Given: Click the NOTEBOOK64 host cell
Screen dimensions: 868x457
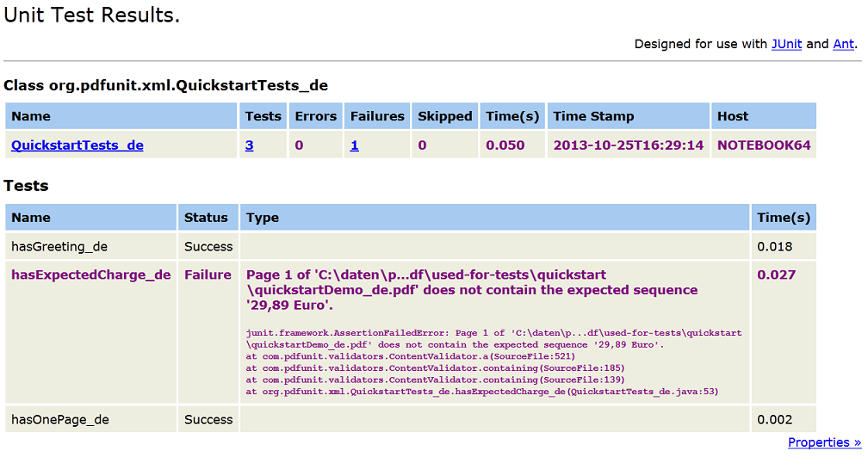Looking at the screenshot, I should pyautogui.click(x=764, y=145).
